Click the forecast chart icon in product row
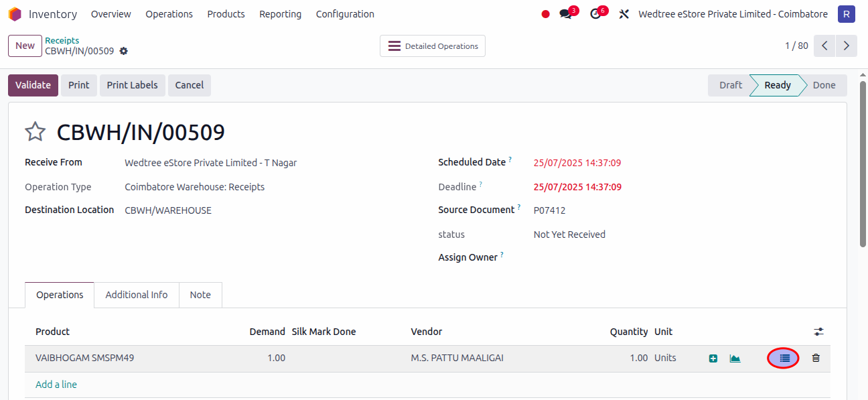 pyautogui.click(x=735, y=358)
